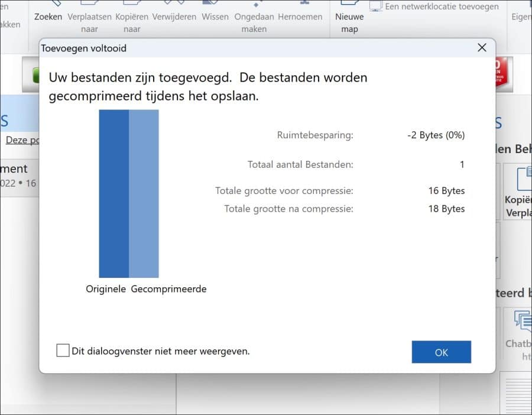Click the copy document icon at right

tap(524, 178)
